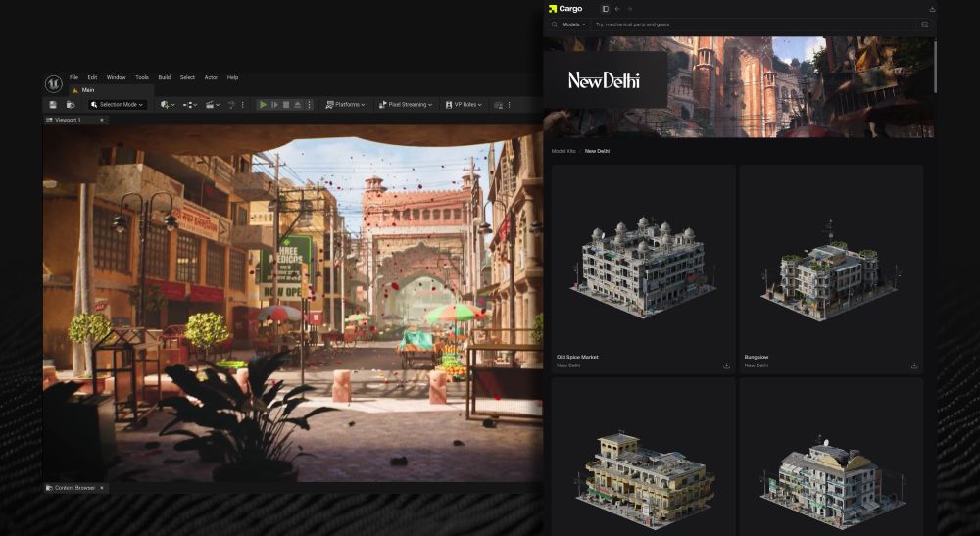Open the File menu
Screen dimensions: 980x536
[73, 77]
